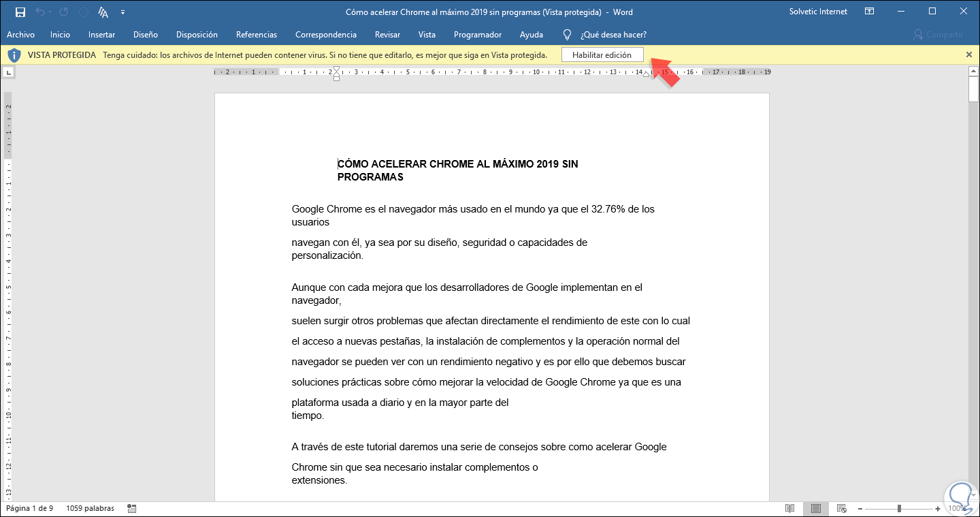Go to the Disposición tab
The height and width of the screenshot is (517, 980).
click(197, 35)
